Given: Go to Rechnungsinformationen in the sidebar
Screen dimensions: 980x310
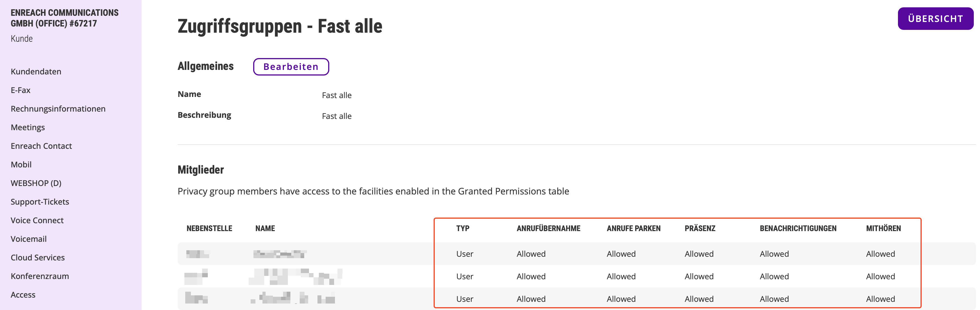Looking at the screenshot, I should coord(58,109).
